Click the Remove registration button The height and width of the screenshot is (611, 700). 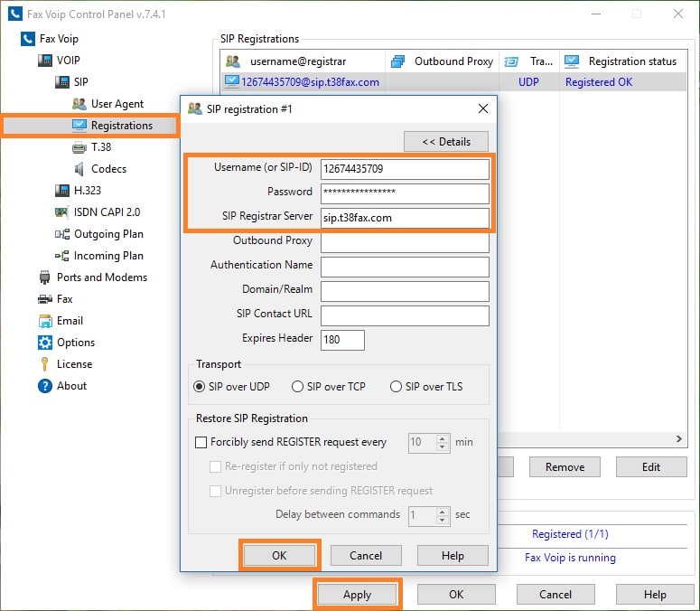(x=565, y=467)
